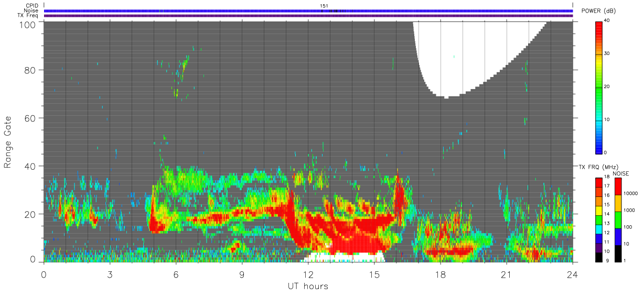Viewport: 644px width, 297px height.
Task: Click the Range Gate tick label 100
Action: pos(27,24)
